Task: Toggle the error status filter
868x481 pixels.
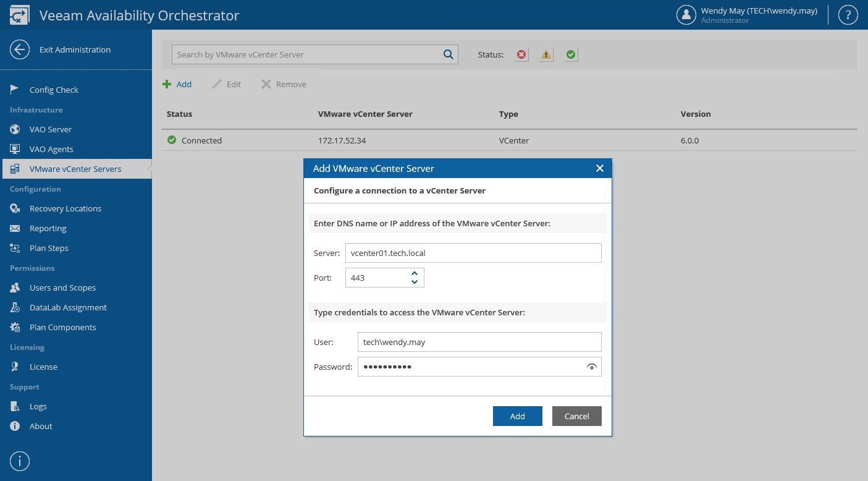Action: tap(521, 54)
